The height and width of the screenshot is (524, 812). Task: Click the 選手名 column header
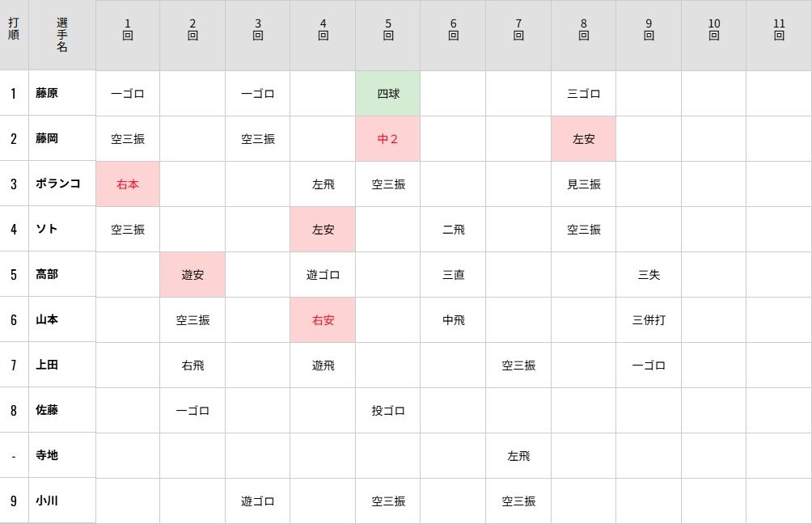click(62, 35)
